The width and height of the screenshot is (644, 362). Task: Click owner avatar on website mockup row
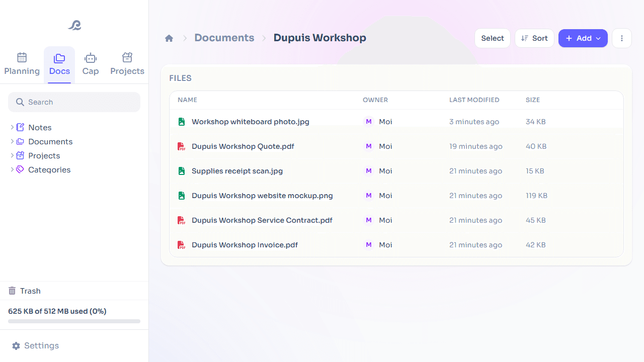369,196
